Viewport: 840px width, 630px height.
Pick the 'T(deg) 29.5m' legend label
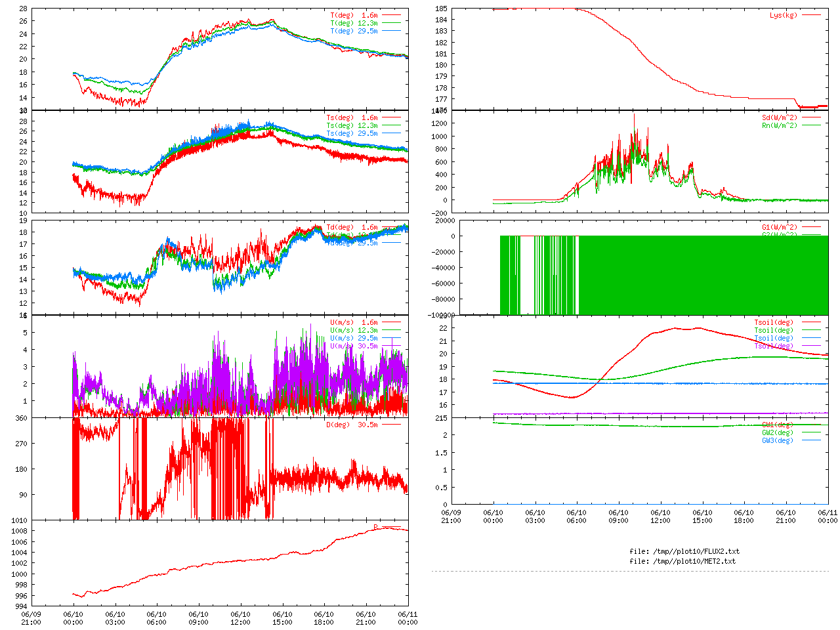[x=354, y=31]
